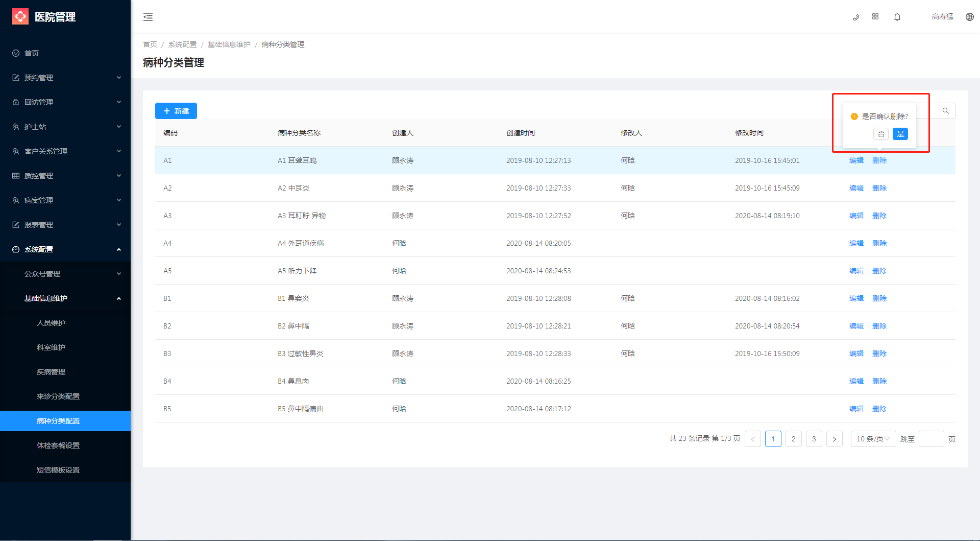
Task: Click the 创建时间 column header
Action: (x=521, y=133)
